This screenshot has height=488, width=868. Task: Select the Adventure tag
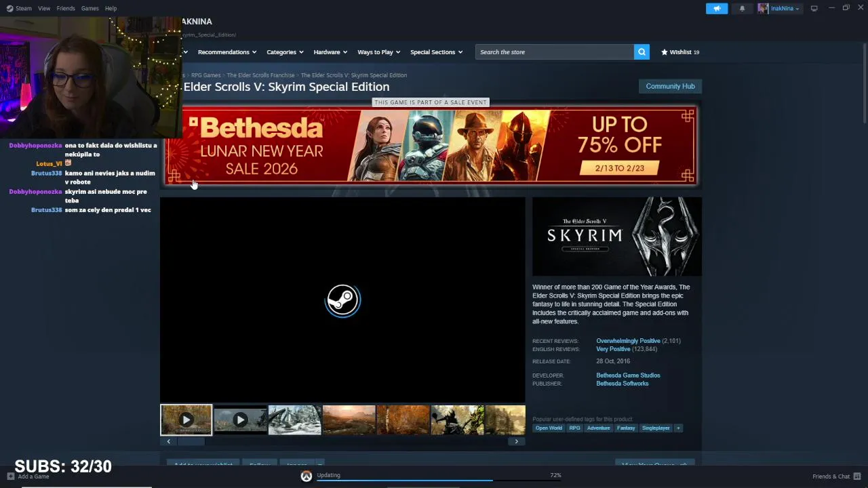(598, 428)
